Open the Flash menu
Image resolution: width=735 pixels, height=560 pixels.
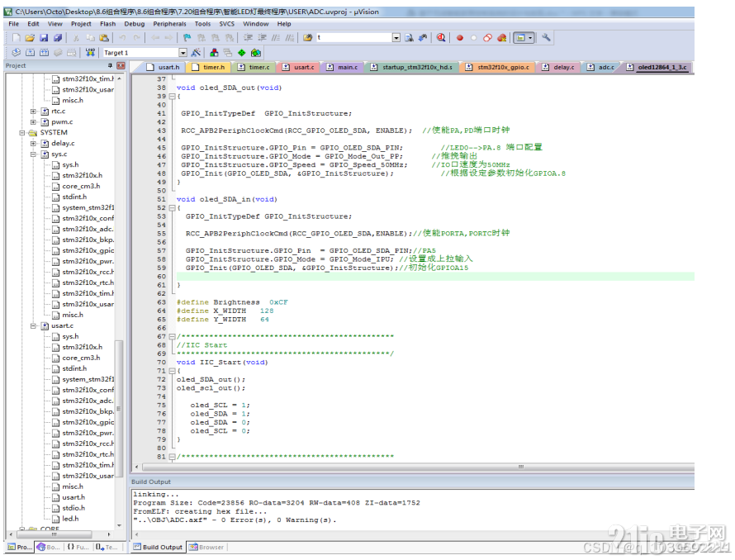click(x=108, y=24)
